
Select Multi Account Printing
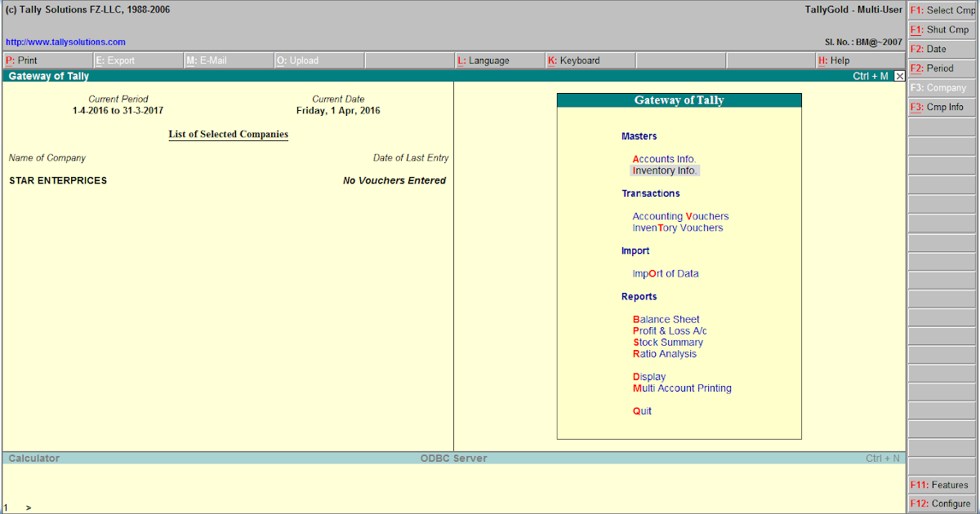[x=682, y=388]
